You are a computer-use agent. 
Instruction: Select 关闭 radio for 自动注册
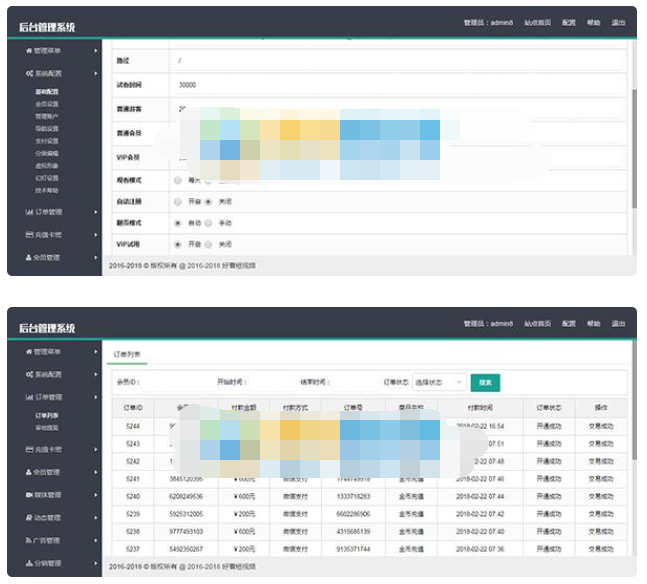point(208,202)
